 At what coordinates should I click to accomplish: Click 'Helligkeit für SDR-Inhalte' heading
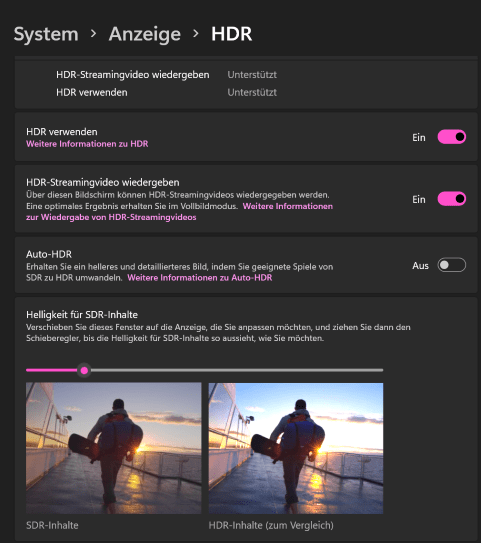(82, 314)
